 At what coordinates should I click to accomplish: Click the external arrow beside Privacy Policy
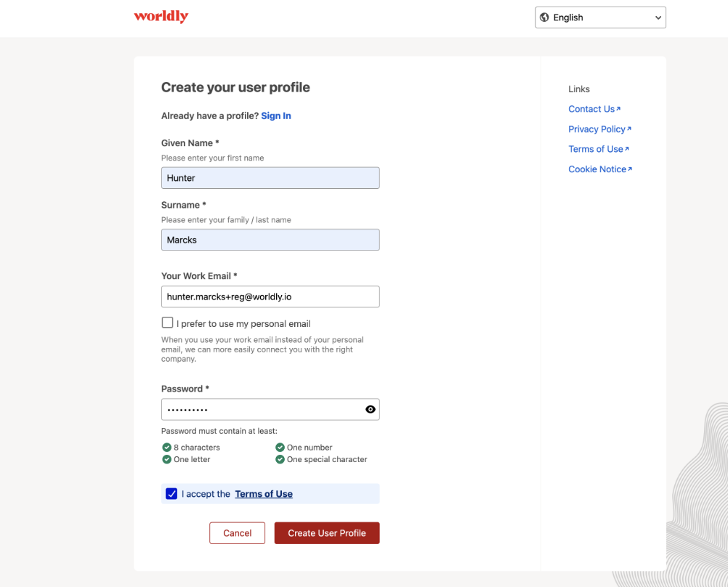coord(629,129)
